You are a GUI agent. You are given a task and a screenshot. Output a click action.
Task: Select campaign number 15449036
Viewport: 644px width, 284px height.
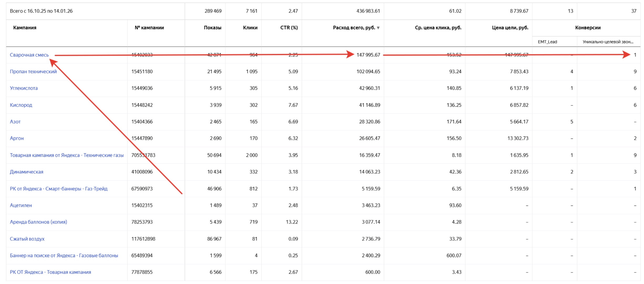tap(142, 88)
